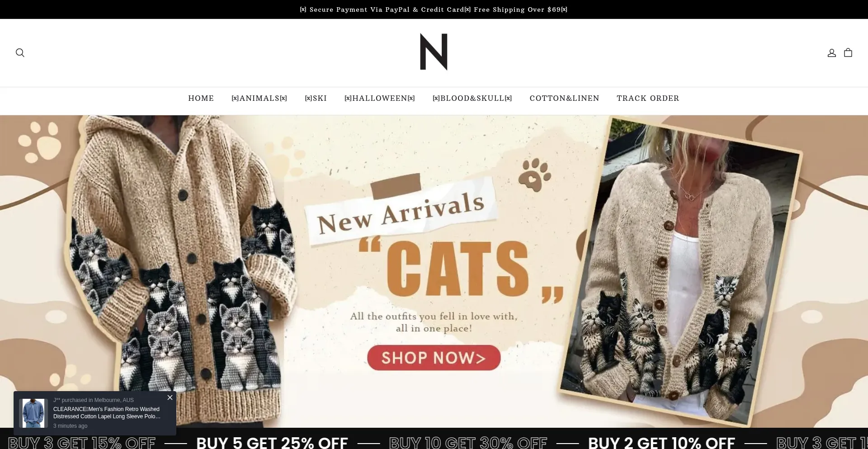Go to the HOME menu item
This screenshot has width=868, height=449.
[201, 98]
